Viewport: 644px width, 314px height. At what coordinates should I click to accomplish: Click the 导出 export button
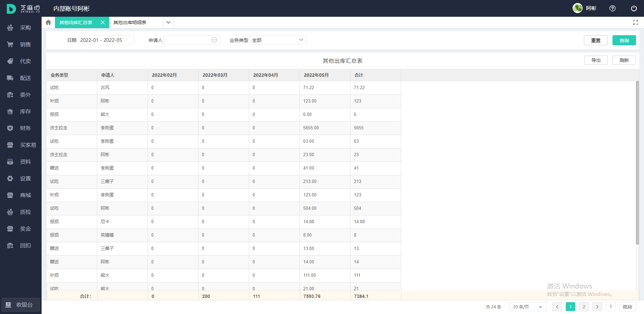596,60
